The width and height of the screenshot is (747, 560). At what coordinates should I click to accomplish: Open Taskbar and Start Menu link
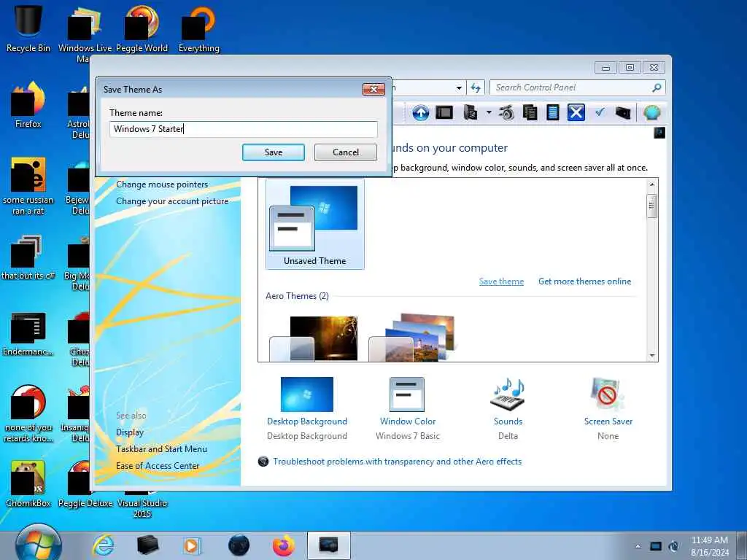161,449
